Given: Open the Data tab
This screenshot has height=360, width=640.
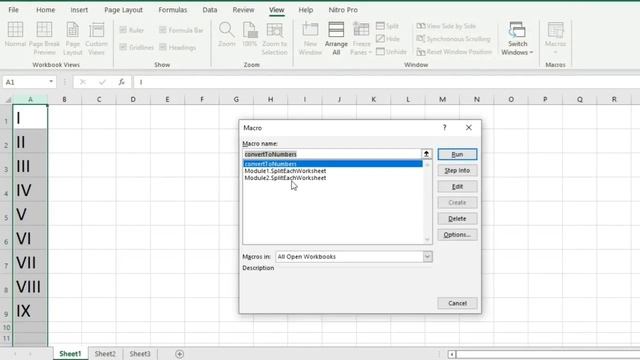Looking at the screenshot, I should pyautogui.click(x=210, y=9).
